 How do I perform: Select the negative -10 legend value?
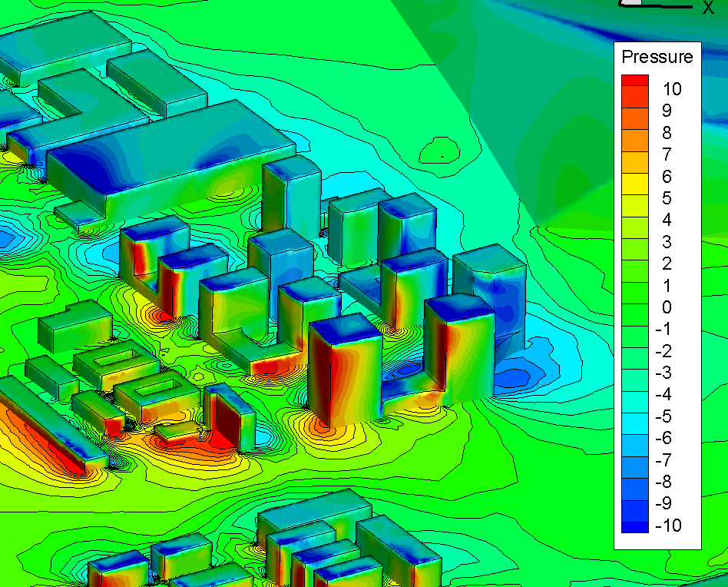coord(669,526)
